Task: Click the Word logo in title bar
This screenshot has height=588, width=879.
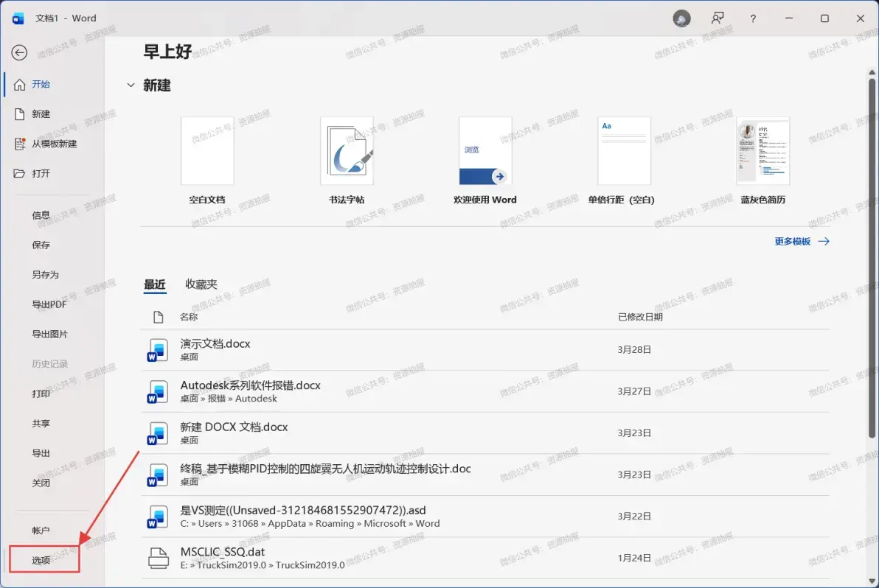Action: pos(18,18)
